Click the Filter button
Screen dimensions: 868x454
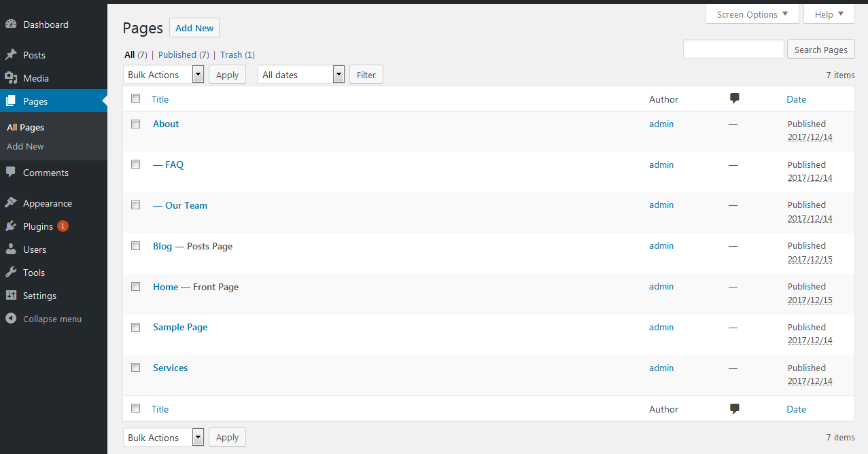click(366, 75)
